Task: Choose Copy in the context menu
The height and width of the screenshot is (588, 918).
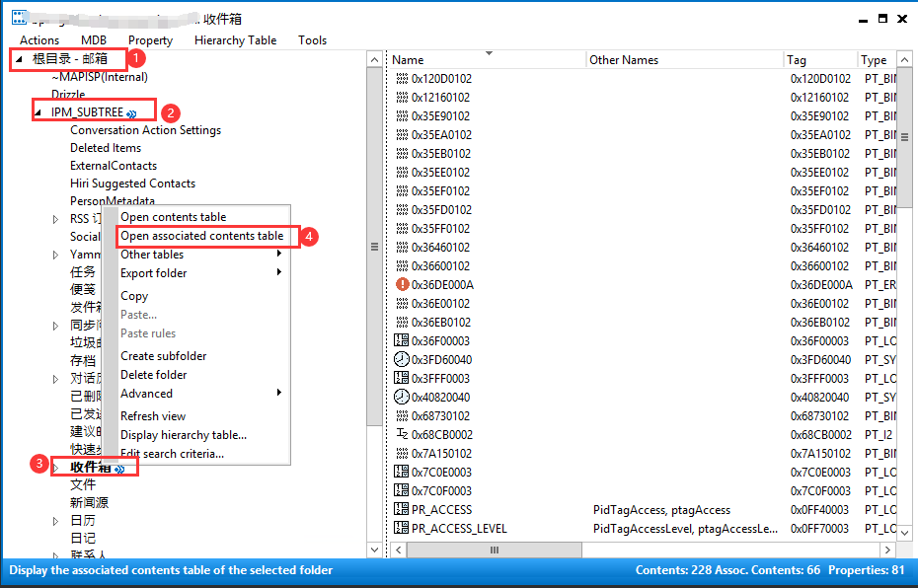Action: (x=202, y=296)
